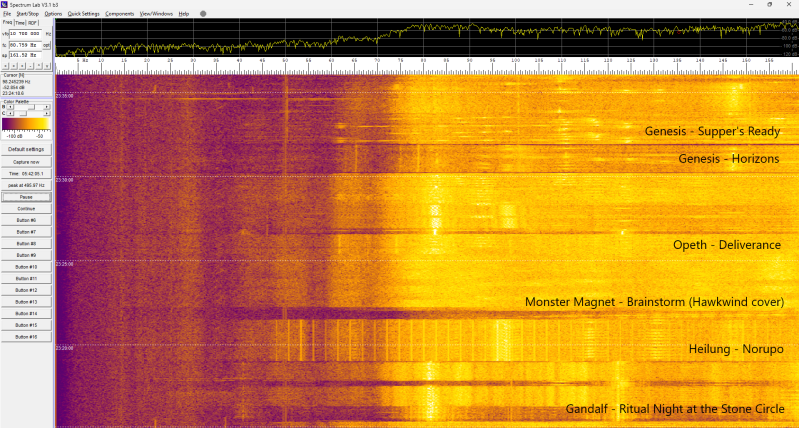Viewport: 799px width, 428px height.
Task: Click Button #8
Action: [x=26, y=244]
